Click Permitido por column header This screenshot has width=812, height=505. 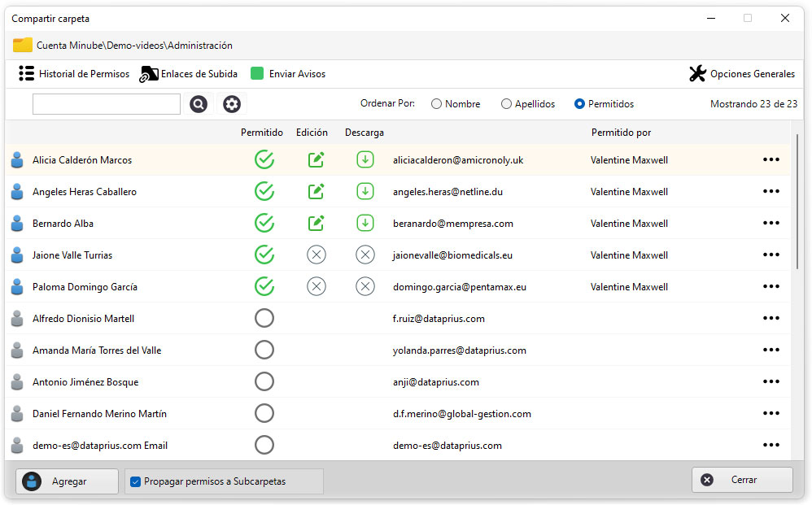pos(621,133)
